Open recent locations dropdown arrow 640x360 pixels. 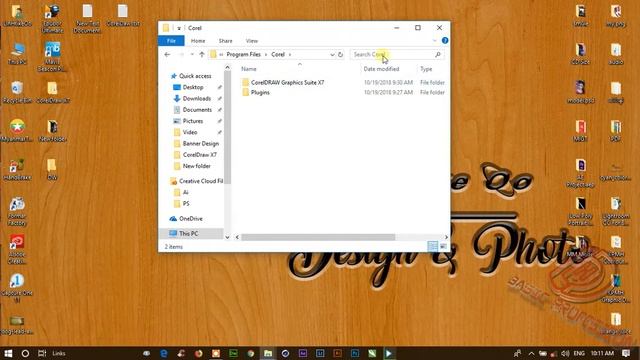coord(192,54)
